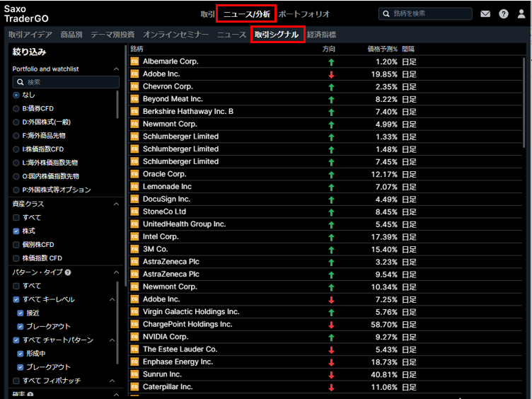Sort by the 価格予測% column header

(x=382, y=49)
